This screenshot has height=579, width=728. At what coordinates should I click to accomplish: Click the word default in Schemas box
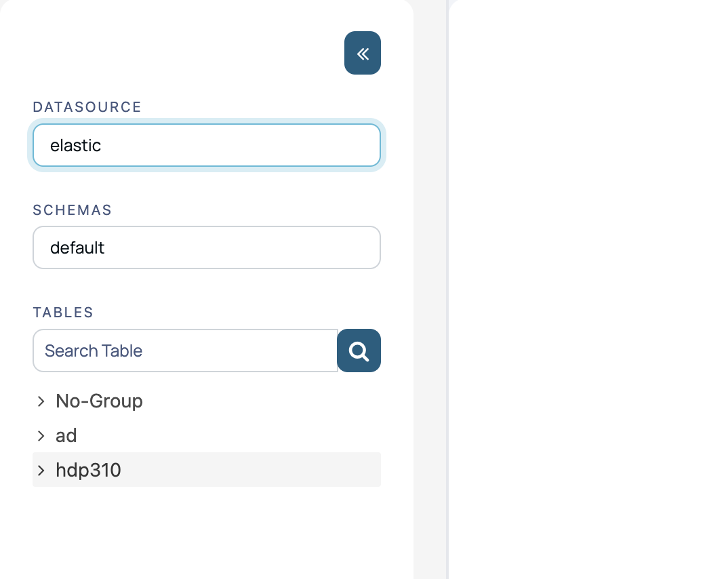coord(77,247)
